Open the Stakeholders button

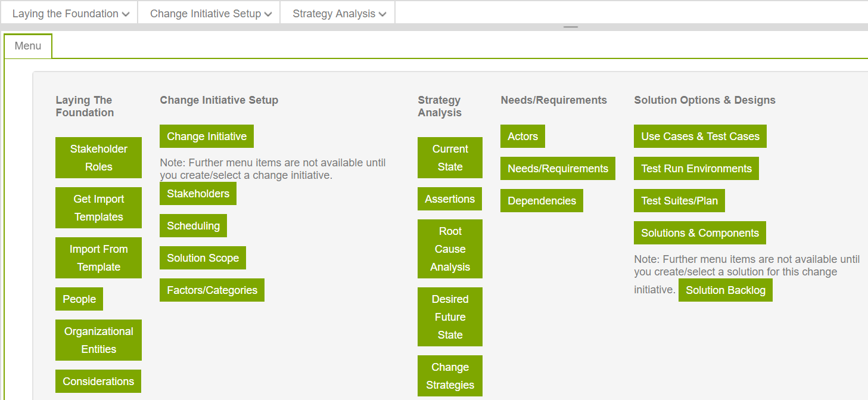[x=198, y=194]
